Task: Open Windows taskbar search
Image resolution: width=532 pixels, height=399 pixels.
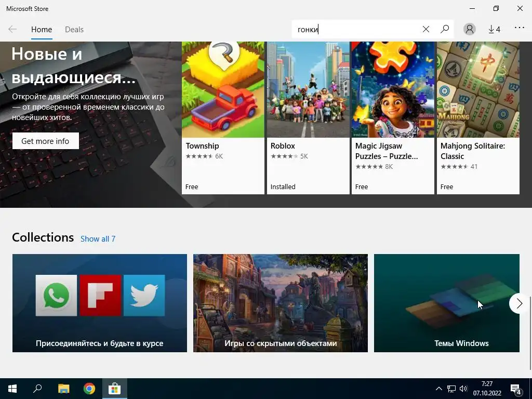Action: tap(37, 389)
